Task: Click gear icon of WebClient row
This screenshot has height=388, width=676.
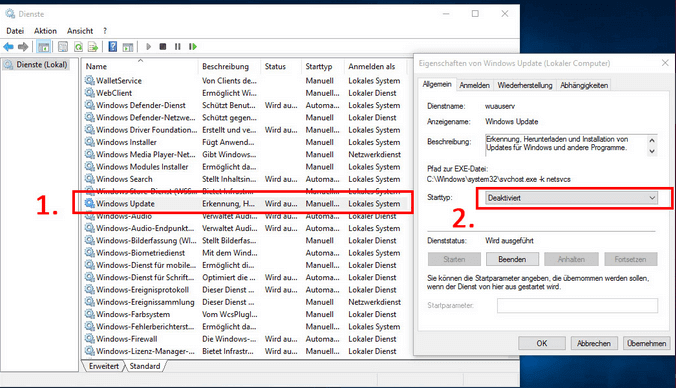Action: pos(89,93)
